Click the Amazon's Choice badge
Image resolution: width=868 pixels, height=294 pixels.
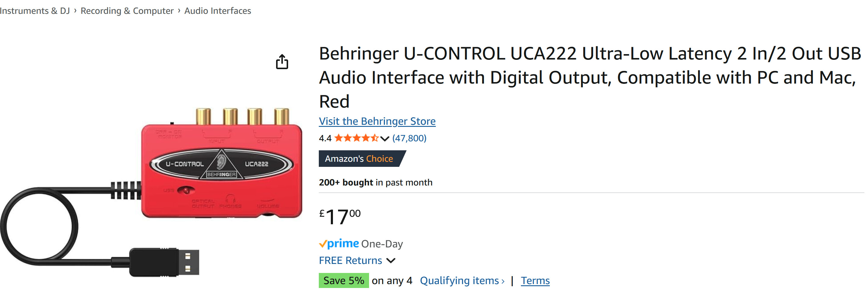[x=359, y=159]
